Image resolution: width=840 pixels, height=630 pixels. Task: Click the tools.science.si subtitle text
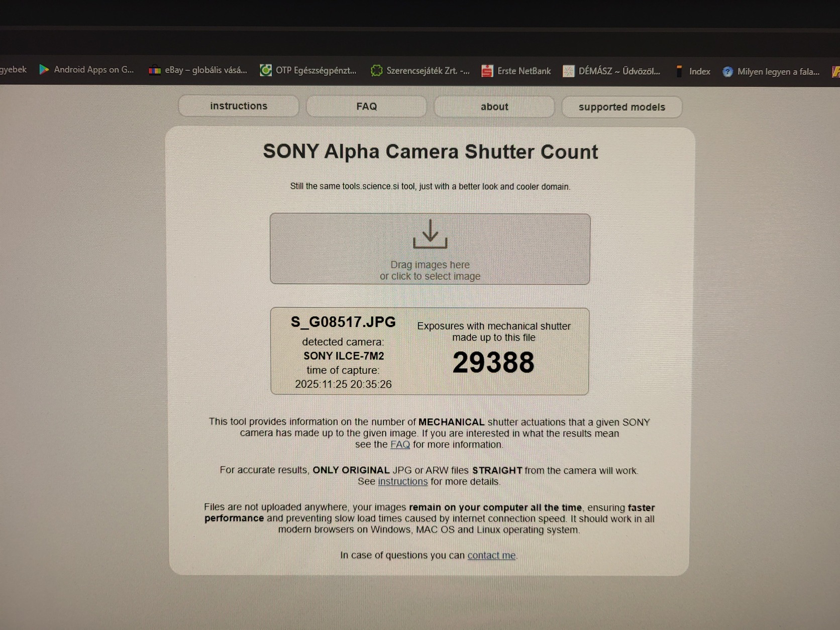point(430,186)
